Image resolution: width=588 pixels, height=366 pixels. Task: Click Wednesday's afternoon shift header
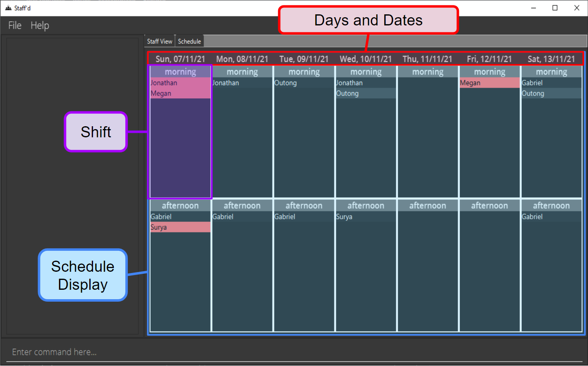[366, 205]
